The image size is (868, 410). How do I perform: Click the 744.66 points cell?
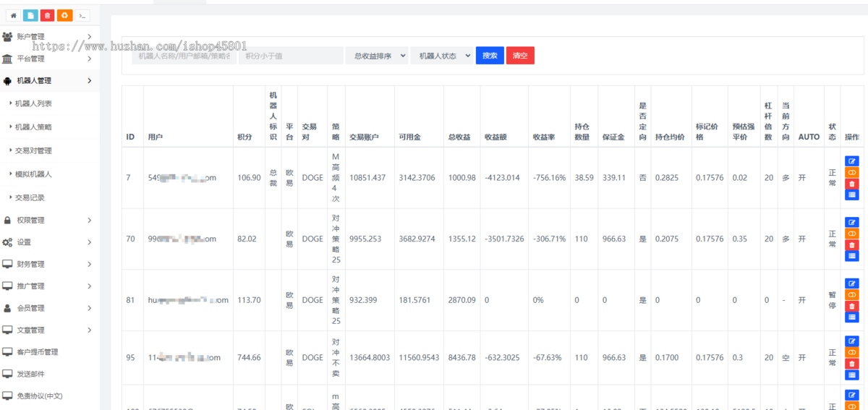tap(249, 357)
